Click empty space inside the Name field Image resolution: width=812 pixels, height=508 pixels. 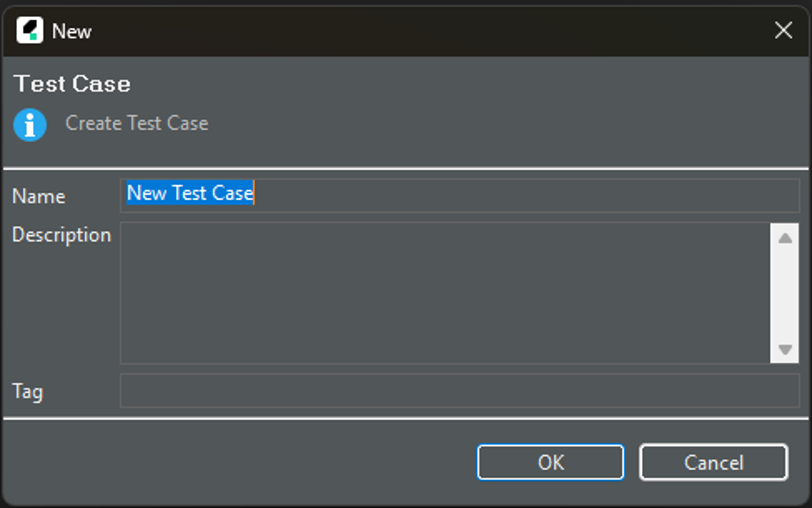pyautogui.click(x=504, y=195)
